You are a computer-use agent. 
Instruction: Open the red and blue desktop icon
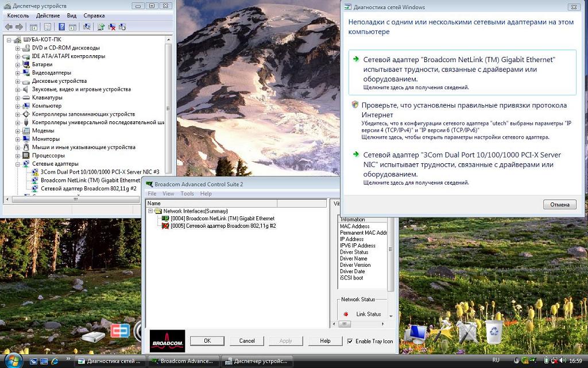tap(119, 331)
